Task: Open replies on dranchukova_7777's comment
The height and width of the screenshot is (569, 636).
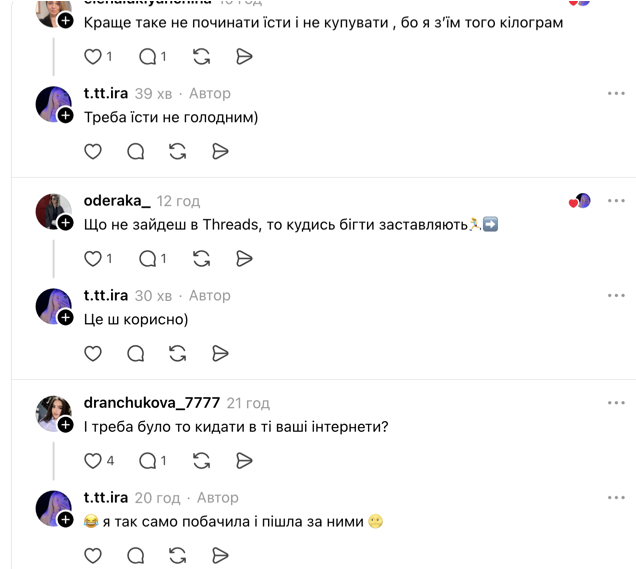Action: point(148,460)
